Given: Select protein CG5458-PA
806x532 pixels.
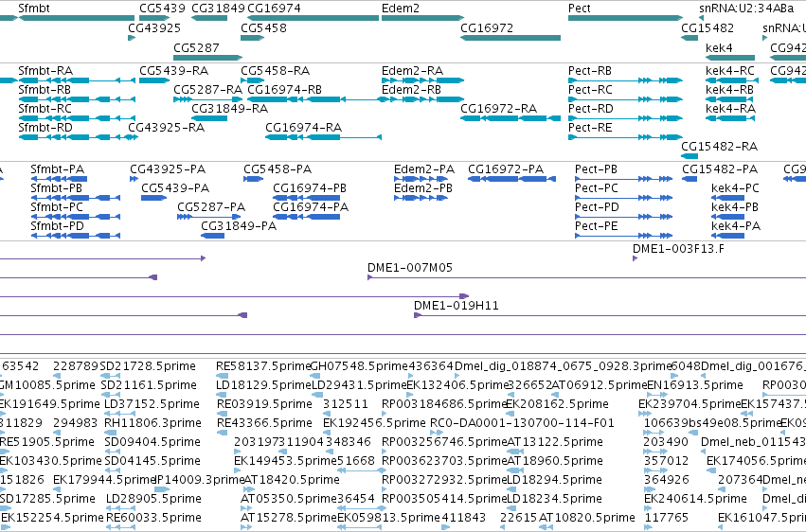Looking at the screenshot, I should pyautogui.click(x=254, y=179).
